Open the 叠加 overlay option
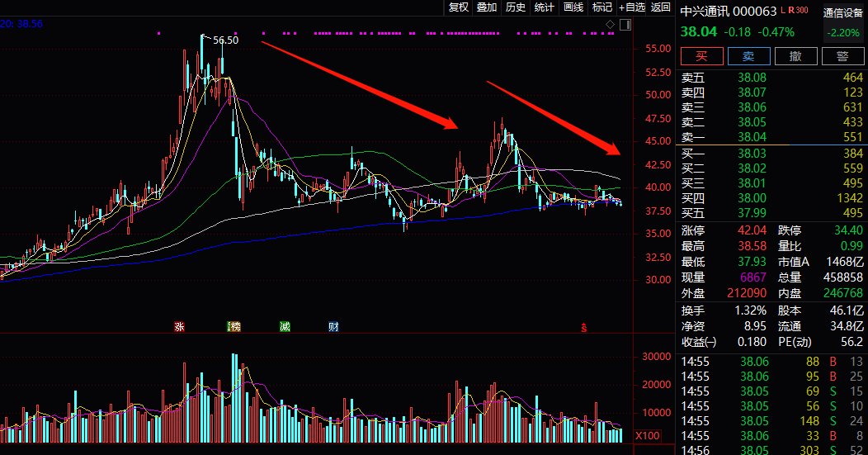This screenshot has width=868, height=455. [487, 7]
